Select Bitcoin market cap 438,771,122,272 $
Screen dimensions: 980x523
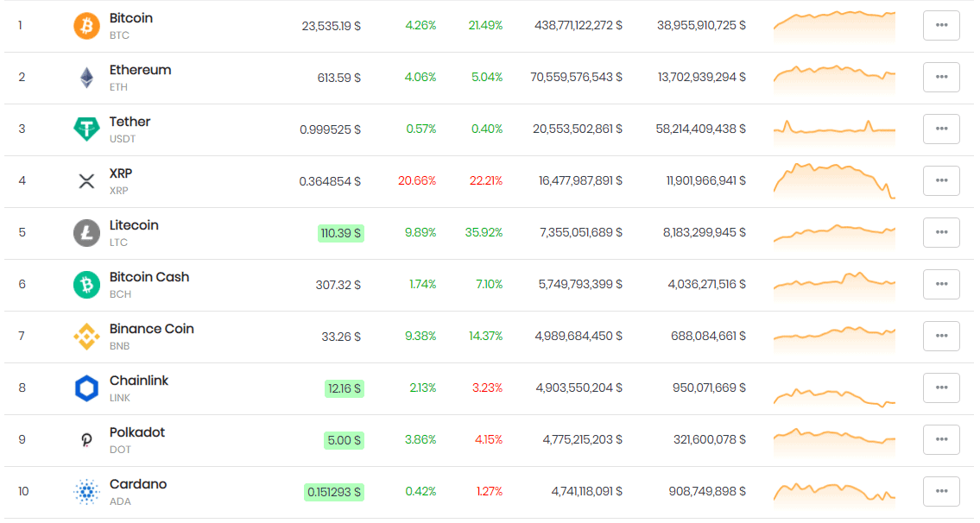[x=579, y=26]
